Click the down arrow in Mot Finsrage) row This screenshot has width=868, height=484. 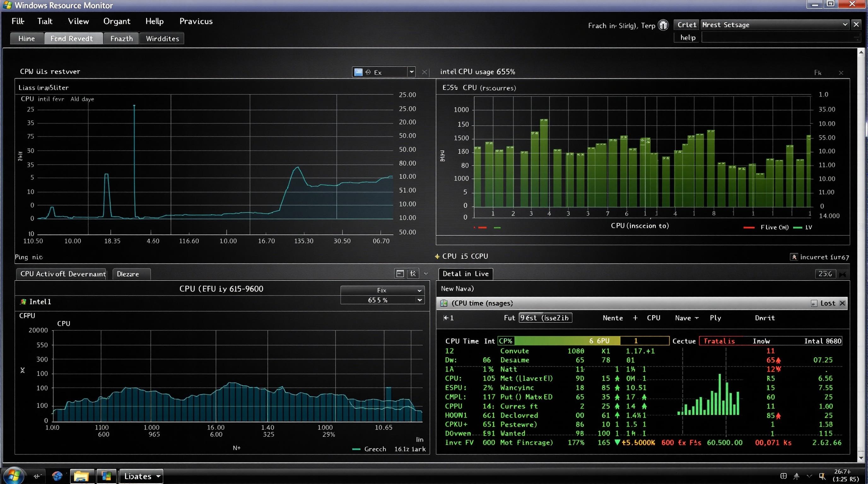pos(617,442)
